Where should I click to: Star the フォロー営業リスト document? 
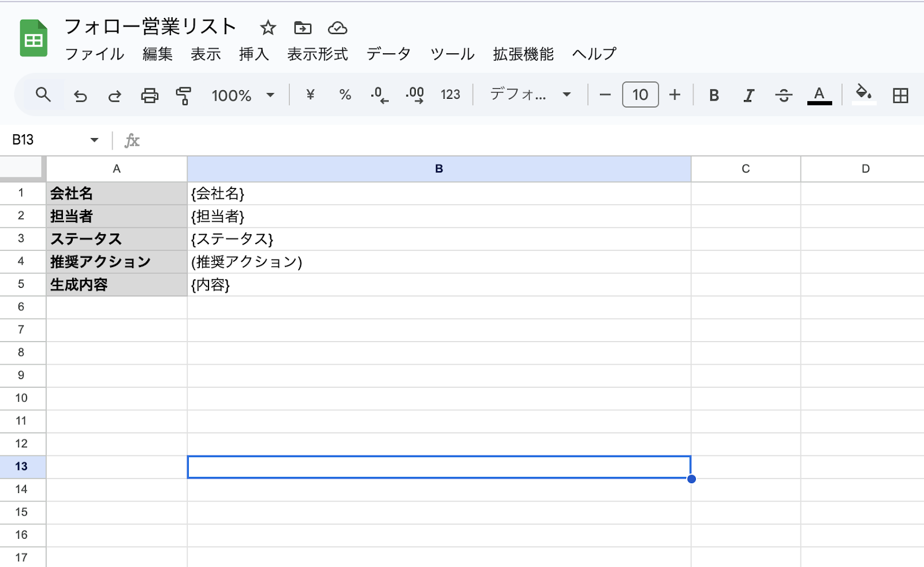pos(268,28)
